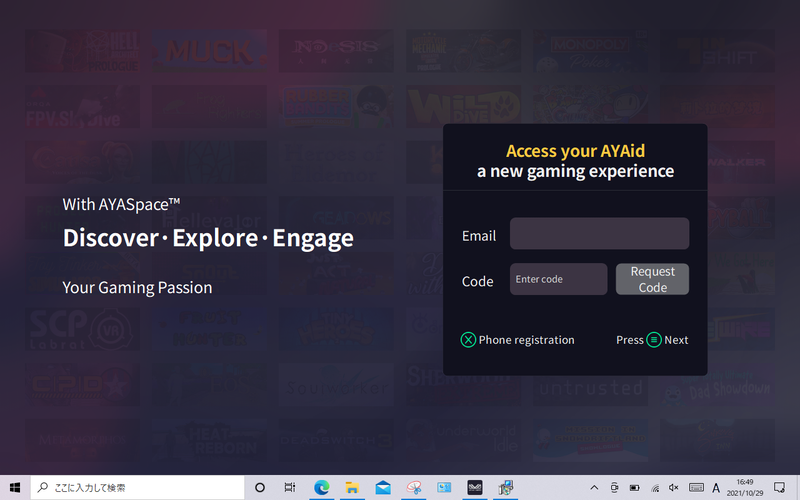Click the muted volume tray icon
The width and height of the screenshot is (800, 500).
(x=674, y=488)
